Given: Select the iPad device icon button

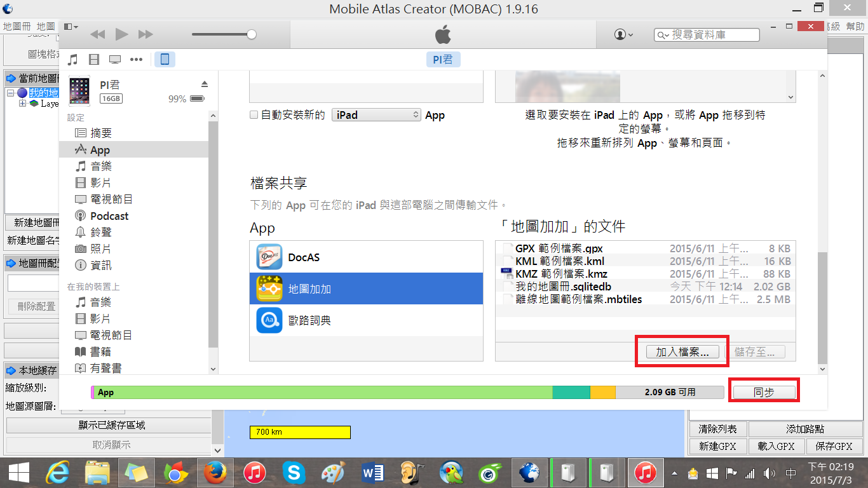Looking at the screenshot, I should click(x=165, y=60).
